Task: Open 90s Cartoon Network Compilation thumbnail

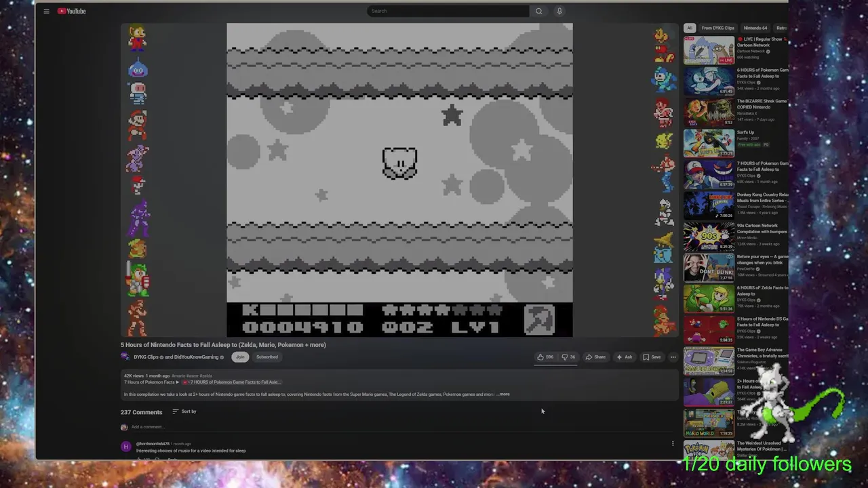Action: pos(709,237)
